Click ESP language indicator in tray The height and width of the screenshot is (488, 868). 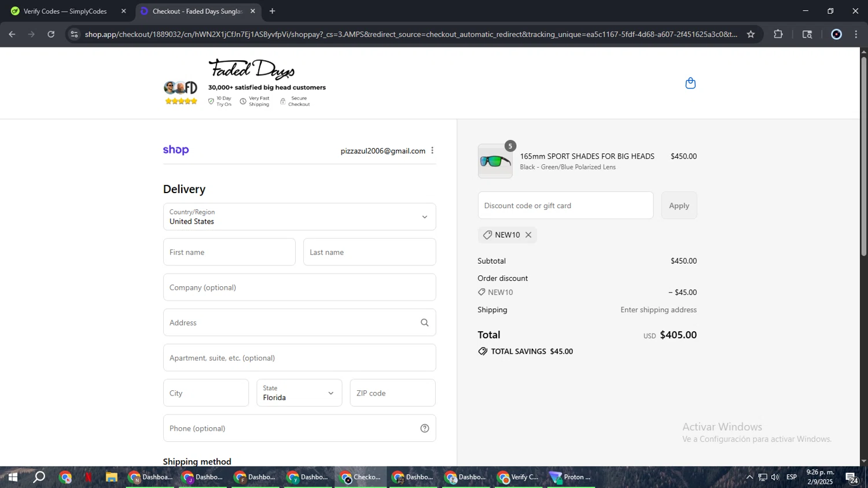792,477
